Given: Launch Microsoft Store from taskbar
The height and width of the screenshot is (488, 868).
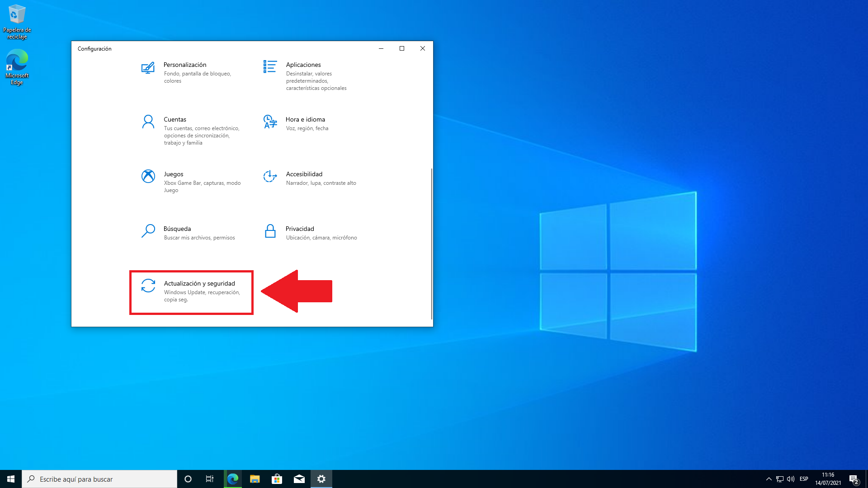Looking at the screenshot, I should pos(277,479).
